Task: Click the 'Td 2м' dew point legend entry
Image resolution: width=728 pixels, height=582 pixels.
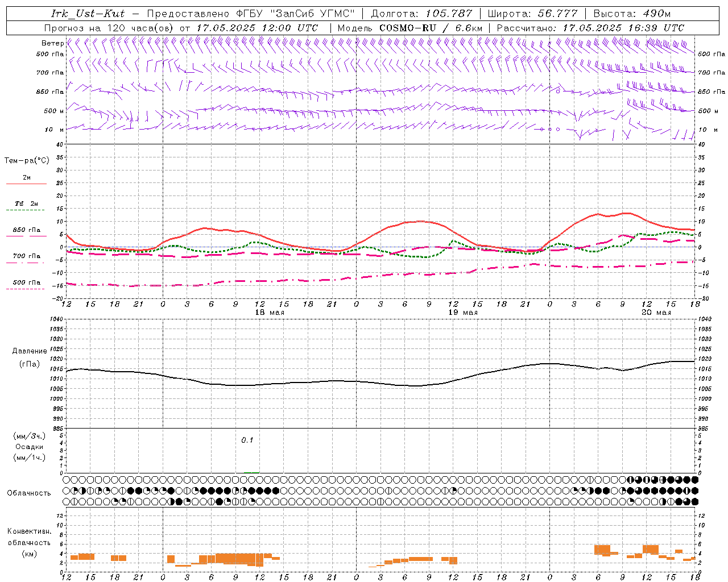Action: coord(27,203)
